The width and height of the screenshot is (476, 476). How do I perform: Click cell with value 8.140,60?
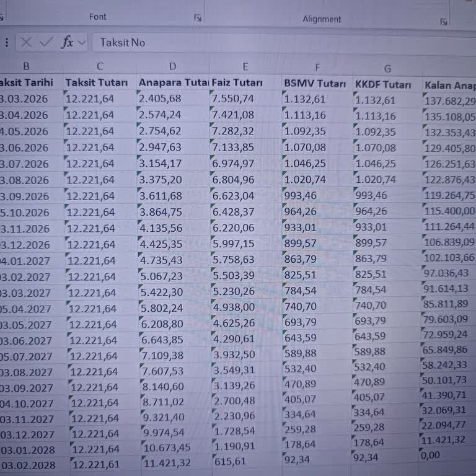click(176, 387)
